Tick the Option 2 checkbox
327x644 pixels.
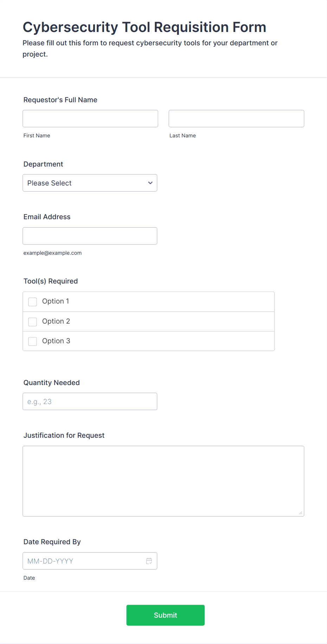pos(32,322)
